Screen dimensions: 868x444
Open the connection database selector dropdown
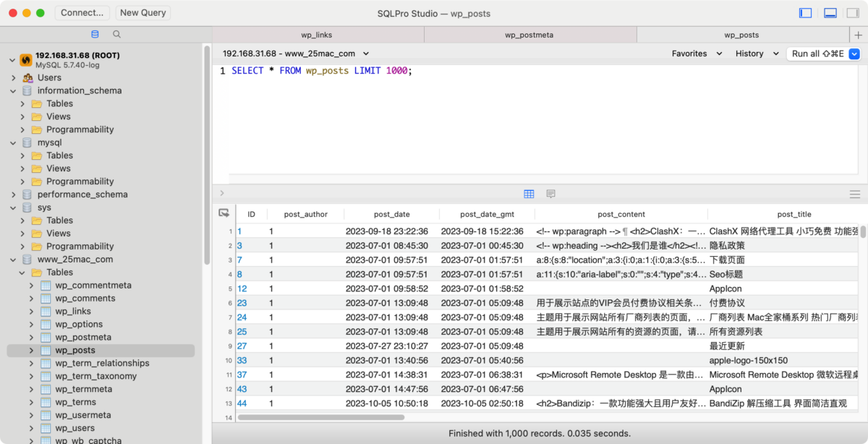(296, 54)
